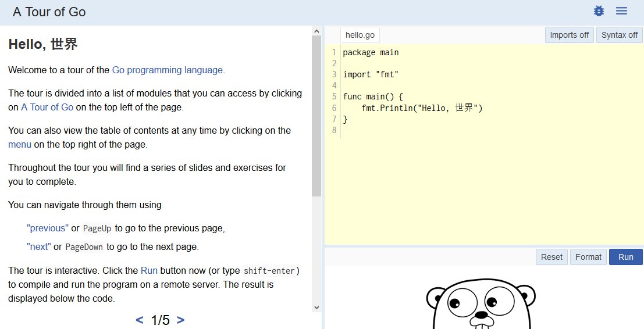Screen dimensions: 644x329
Task: Toggle the Imports off button
Action: tap(569, 35)
